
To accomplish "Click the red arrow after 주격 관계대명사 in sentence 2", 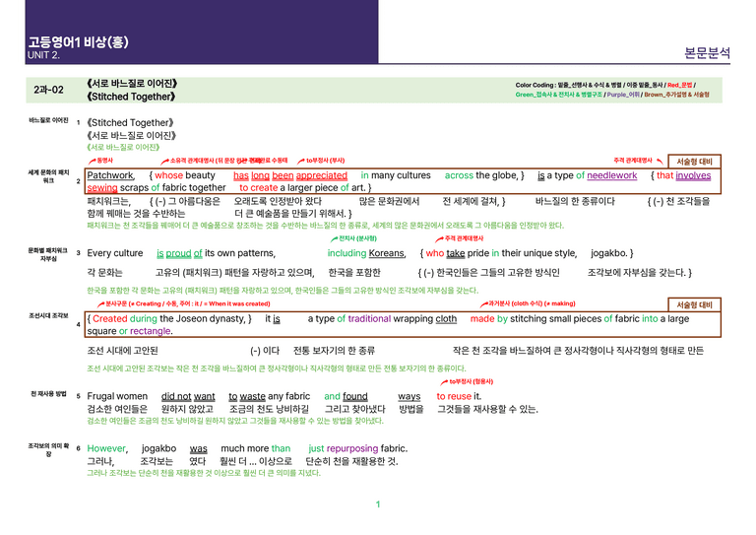I will [660, 161].
